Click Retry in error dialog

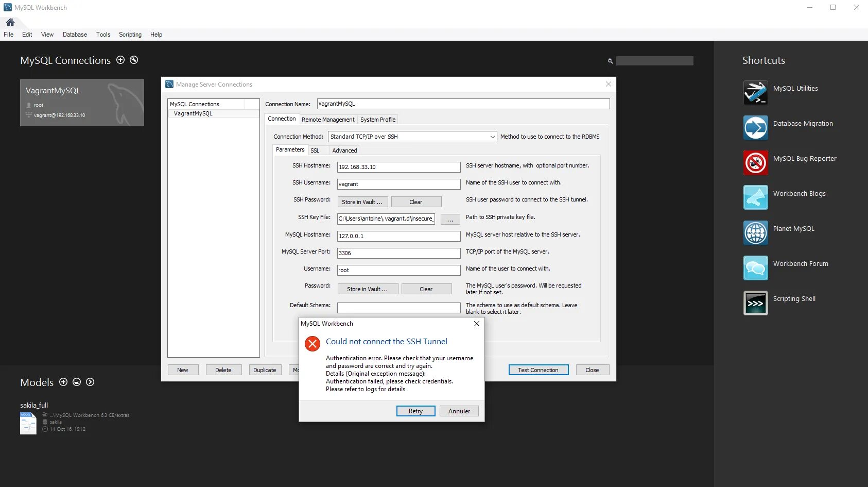tap(416, 411)
